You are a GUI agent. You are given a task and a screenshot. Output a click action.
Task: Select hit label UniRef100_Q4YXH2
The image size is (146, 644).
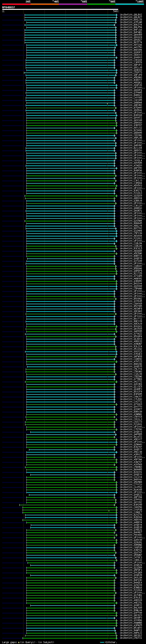[x=131, y=503]
